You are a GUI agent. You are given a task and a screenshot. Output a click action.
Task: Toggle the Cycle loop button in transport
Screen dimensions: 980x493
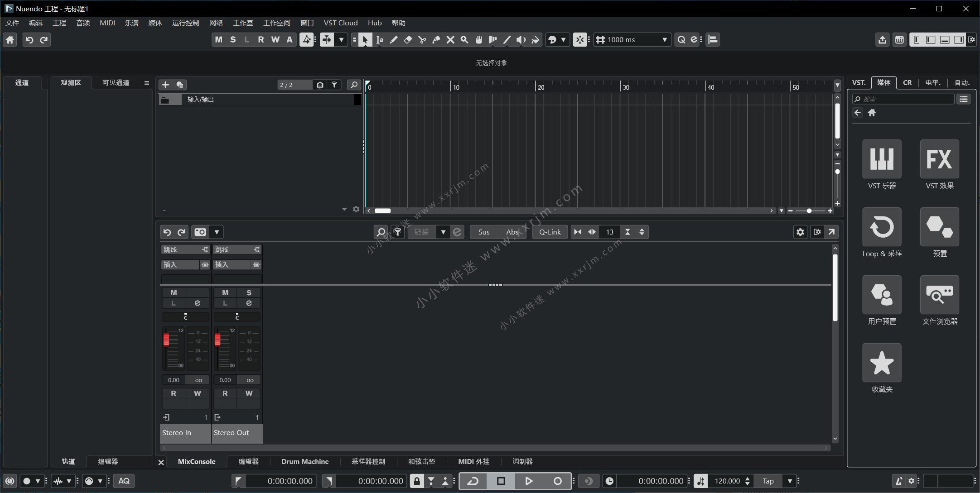[x=473, y=481]
